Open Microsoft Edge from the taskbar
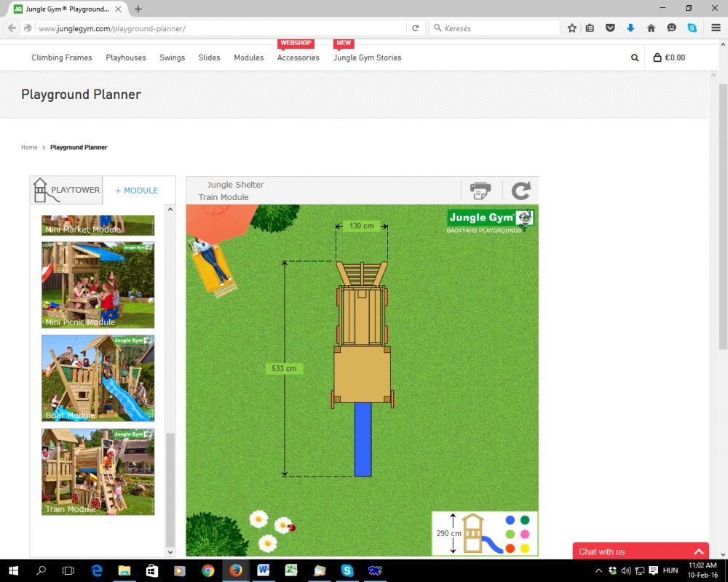Image resolution: width=728 pixels, height=582 pixels. point(97,570)
